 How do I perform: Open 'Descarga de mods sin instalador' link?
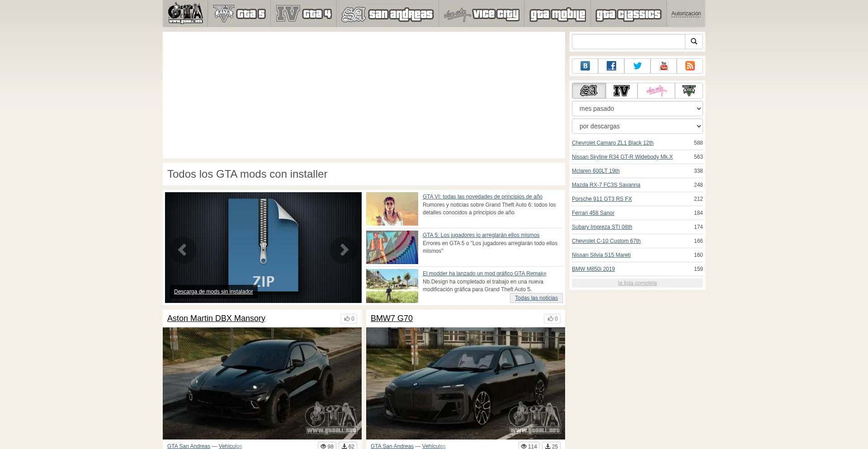(213, 292)
